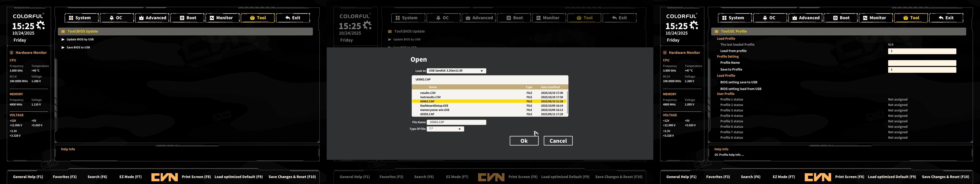Click gear icon beside clock on BIOS Update screen
This screenshot has height=184, width=980.
40,26
